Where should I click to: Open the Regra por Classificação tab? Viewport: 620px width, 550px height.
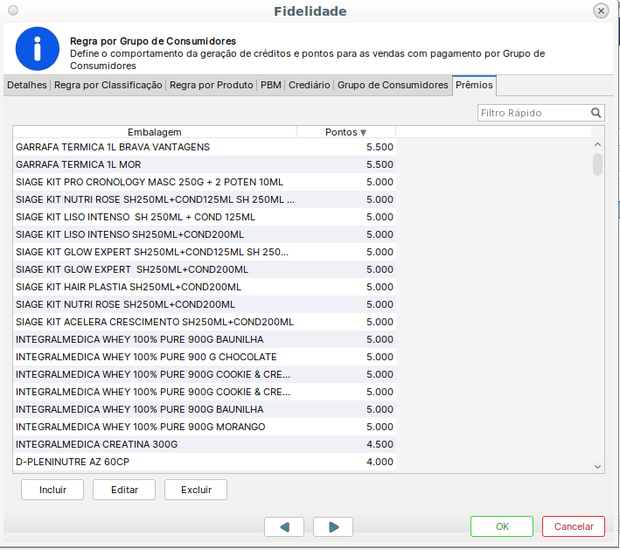[x=108, y=86]
